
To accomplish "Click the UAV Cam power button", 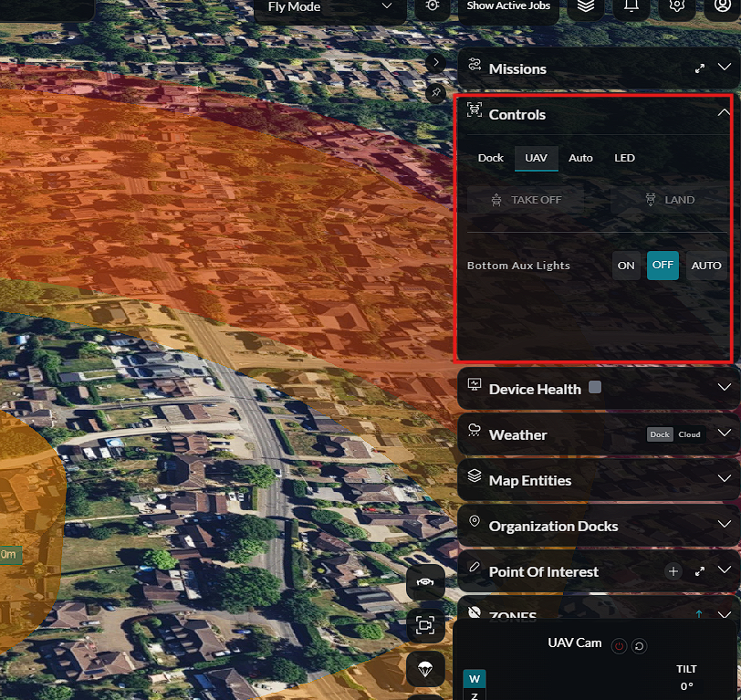I will [x=619, y=645].
